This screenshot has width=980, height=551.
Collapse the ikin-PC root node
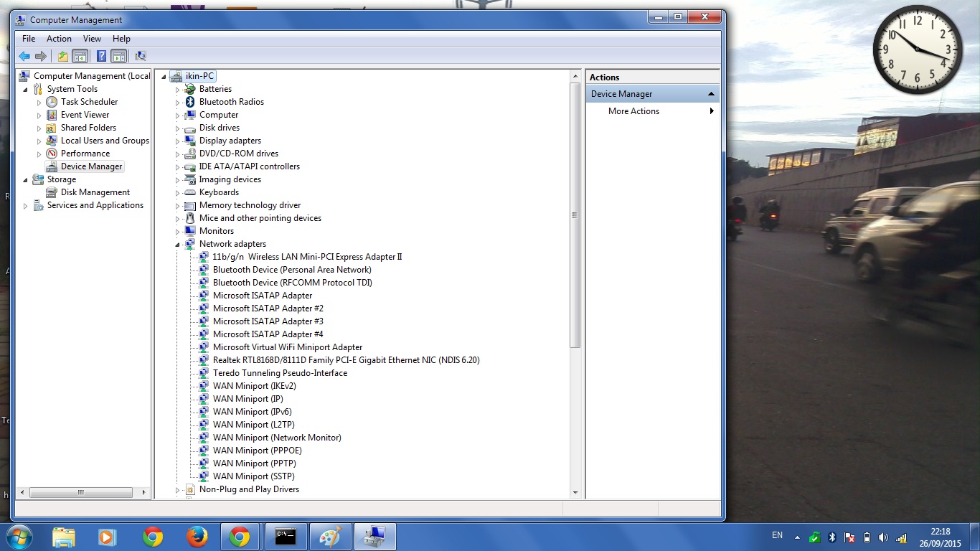pos(164,77)
